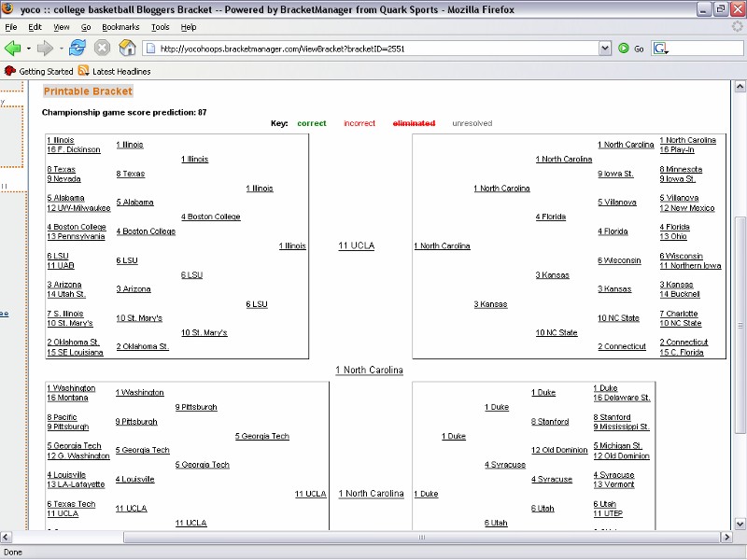This screenshot has height=560, width=747.
Task: Click 14 Utah St. team entry
Action: 66,294
